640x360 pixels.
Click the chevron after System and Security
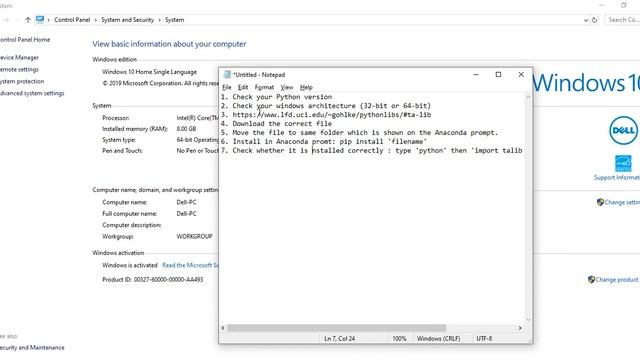[160, 20]
